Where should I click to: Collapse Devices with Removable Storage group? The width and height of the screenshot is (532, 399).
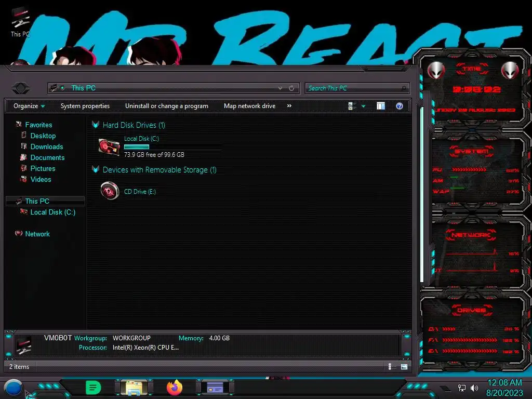pos(96,170)
